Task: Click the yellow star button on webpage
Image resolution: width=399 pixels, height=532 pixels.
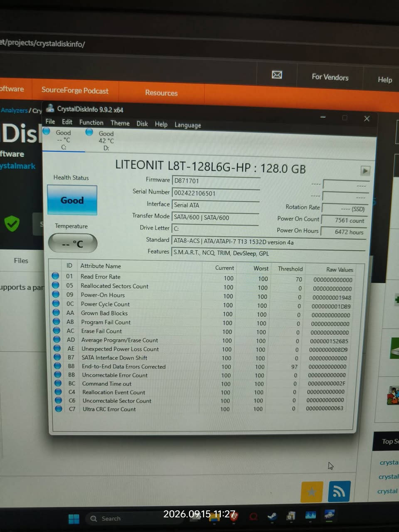Action: click(x=312, y=492)
